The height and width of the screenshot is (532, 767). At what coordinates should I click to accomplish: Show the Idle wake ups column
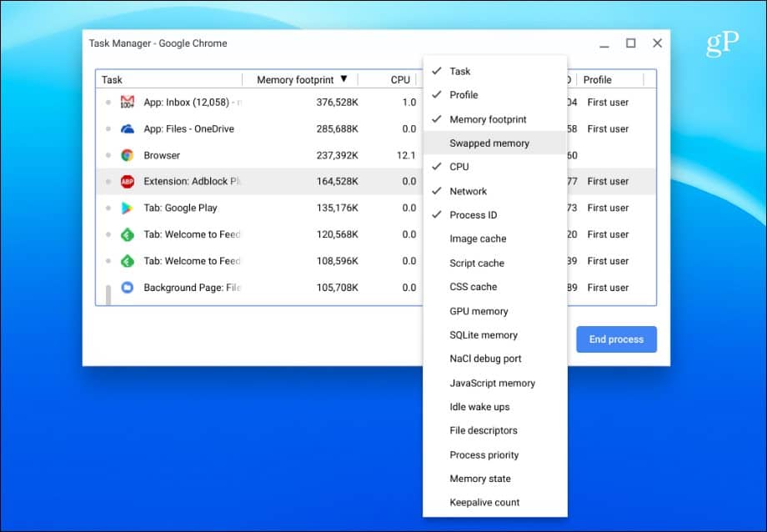[495, 407]
